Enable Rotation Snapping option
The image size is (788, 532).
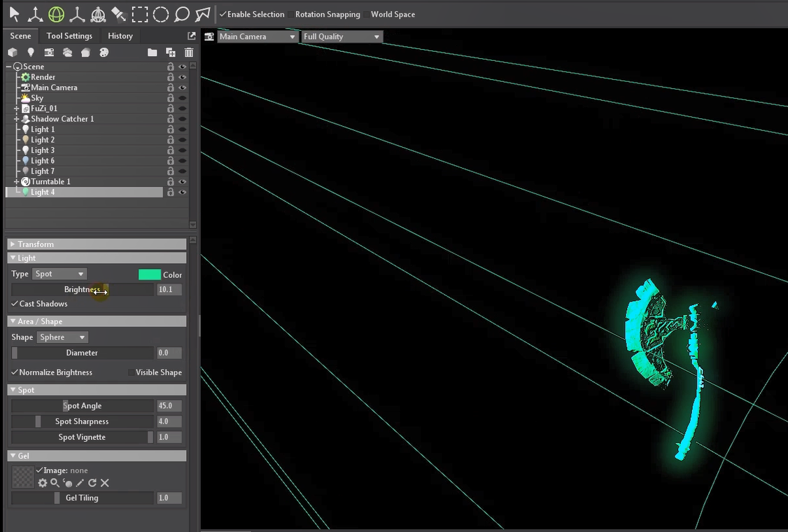point(291,15)
